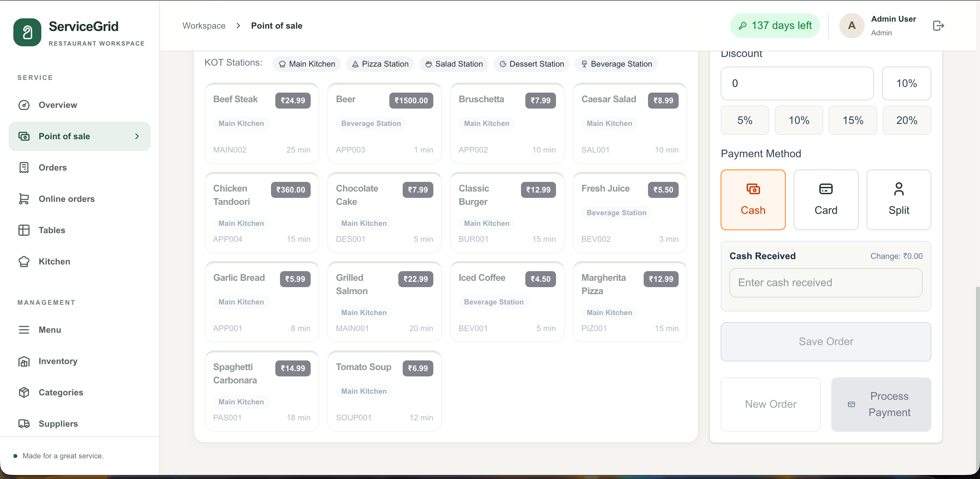Add Chicken Tandoori item card
This screenshot has width=980, height=479.
(262, 212)
